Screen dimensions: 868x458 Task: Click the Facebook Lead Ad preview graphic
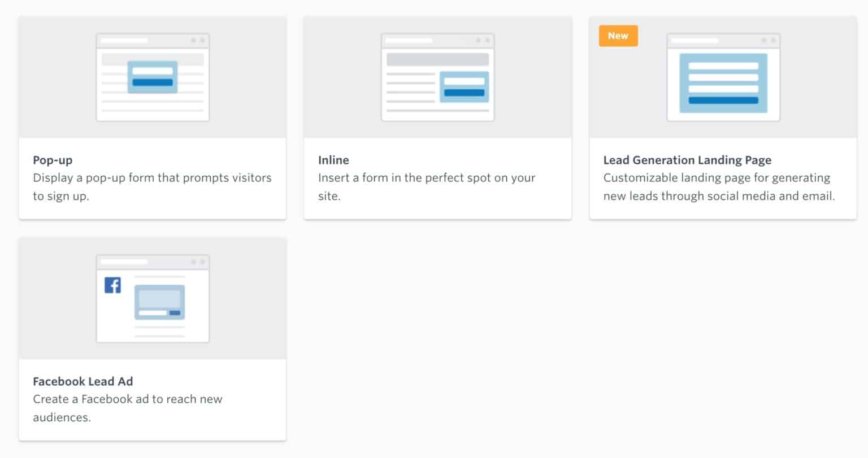point(153,299)
